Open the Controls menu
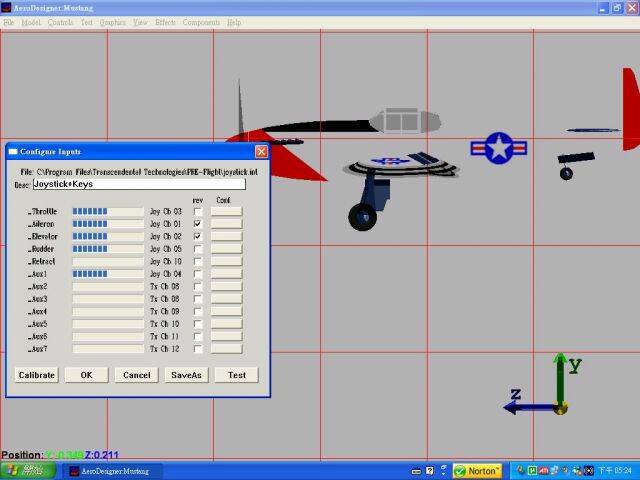 60,22
